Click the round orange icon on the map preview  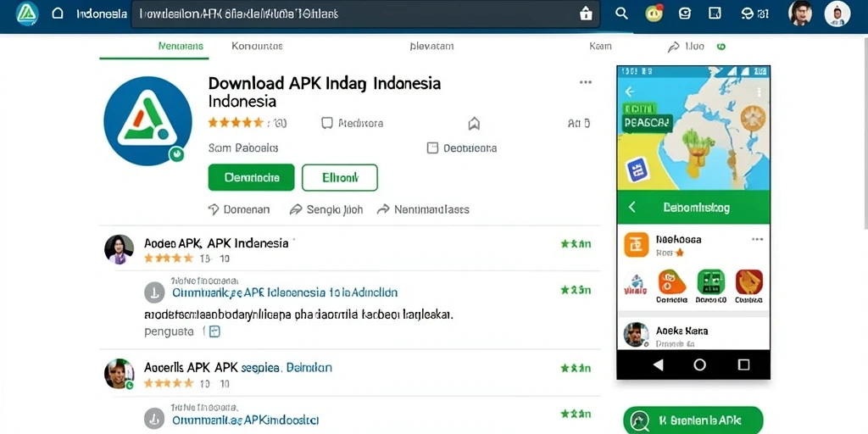pyautogui.click(x=753, y=118)
